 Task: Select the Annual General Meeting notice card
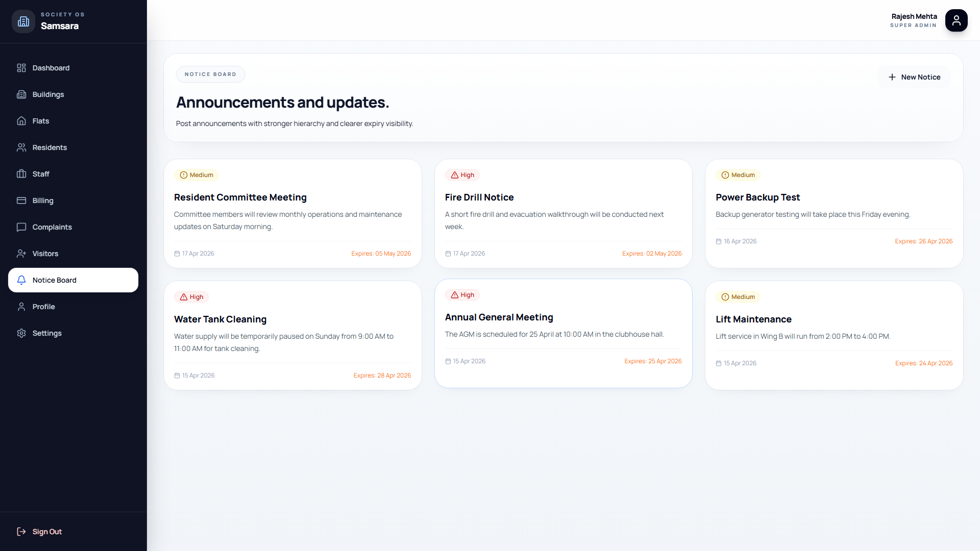coord(563,333)
